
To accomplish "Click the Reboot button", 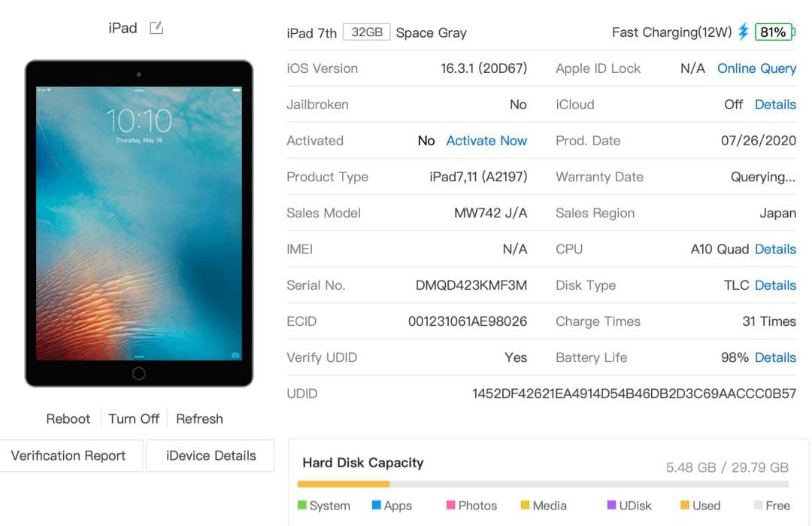I will (68, 418).
